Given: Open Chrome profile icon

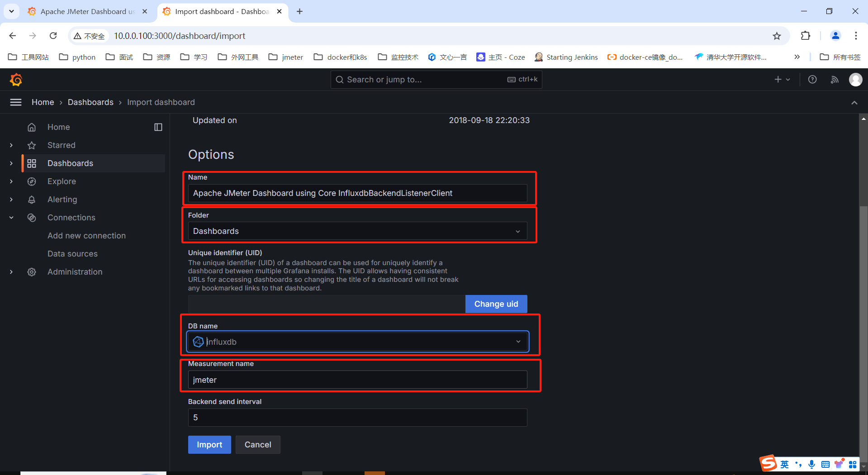Looking at the screenshot, I should click(x=835, y=36).
